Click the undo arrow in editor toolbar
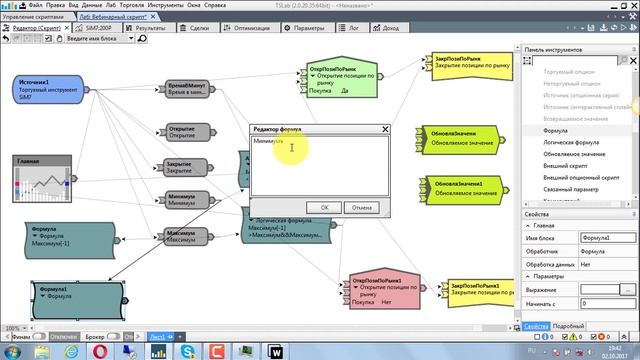Viewport: 640px width, 360px height. pyautogui.click(x=6, y=38)
